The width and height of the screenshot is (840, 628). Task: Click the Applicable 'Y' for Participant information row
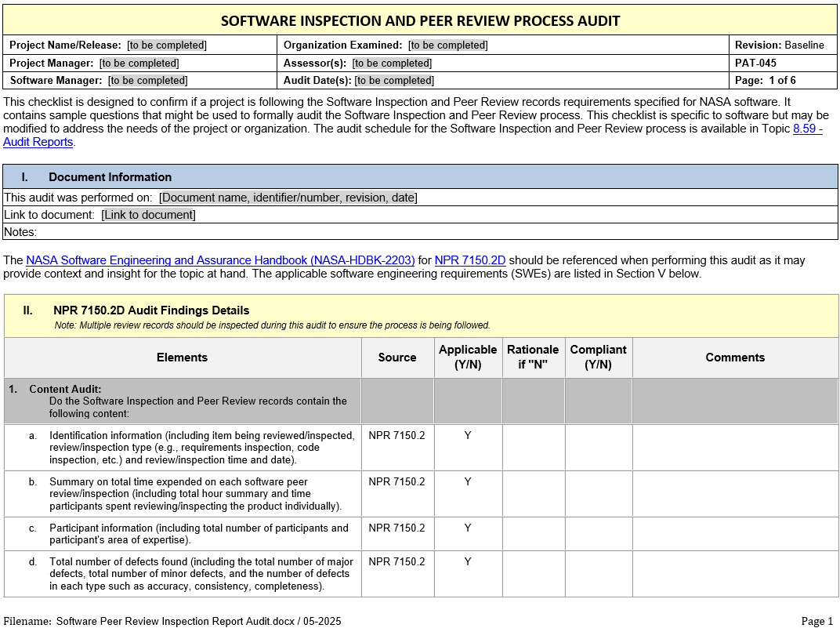(x=468, y=528)
